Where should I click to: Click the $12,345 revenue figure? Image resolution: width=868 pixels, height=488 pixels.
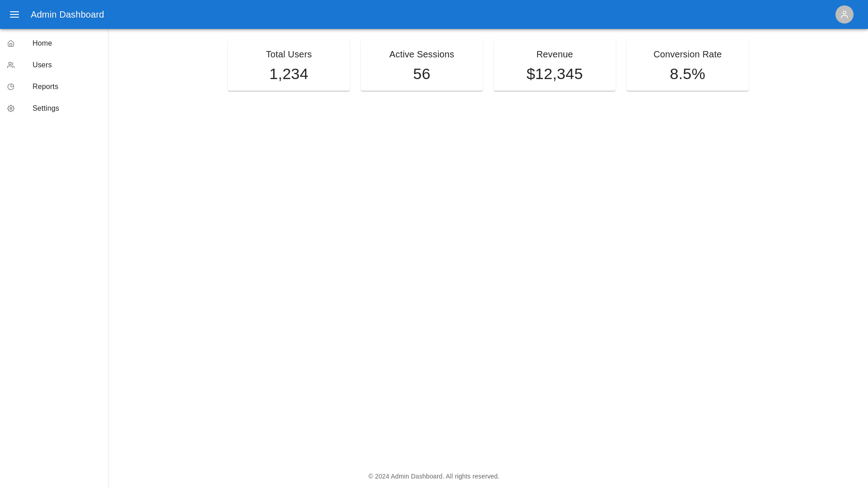[x=554, y=74]
